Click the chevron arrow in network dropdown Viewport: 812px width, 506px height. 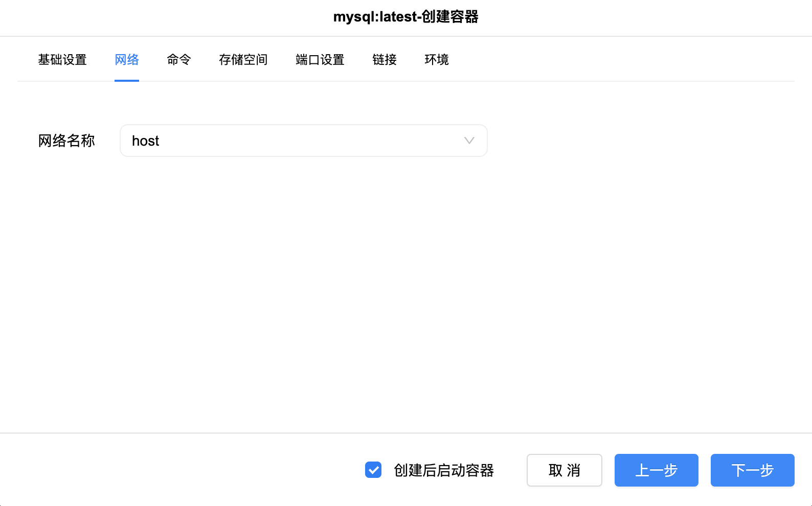click(x=469, y=141)
